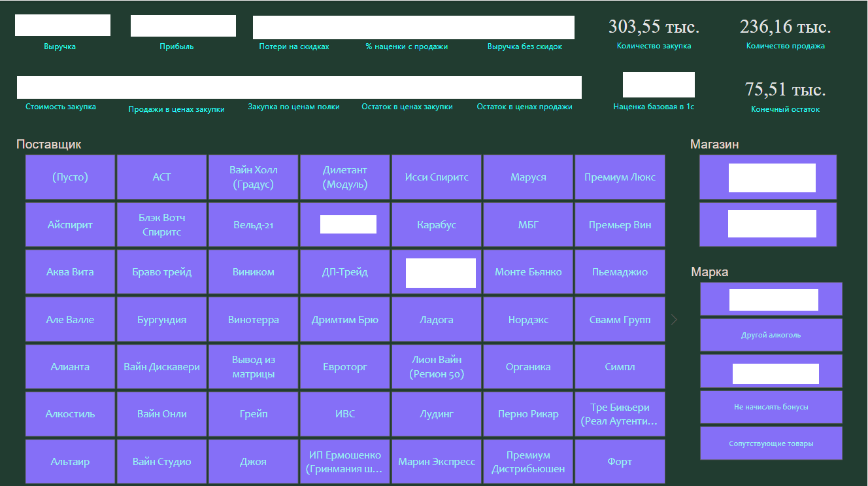Choose the Нордэкс tile
Image resolution: width=868 pixels, height=486 pixels.
528,319
